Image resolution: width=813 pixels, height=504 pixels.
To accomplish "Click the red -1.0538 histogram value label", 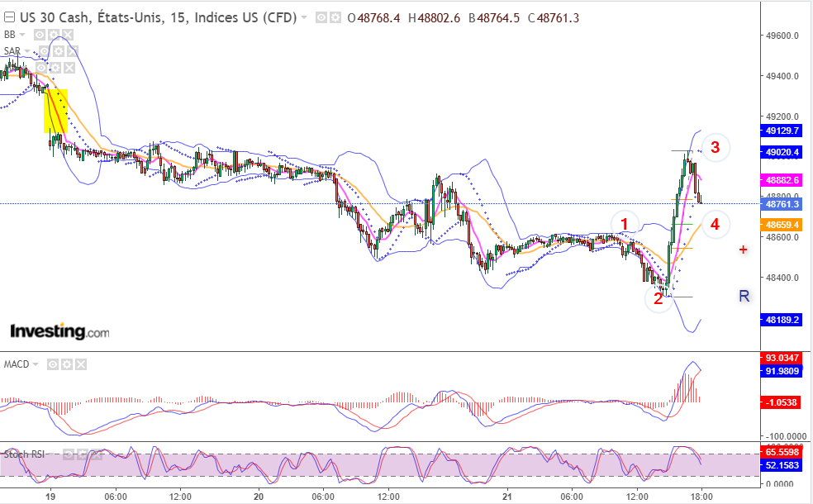I will click(x=782, y=402).
